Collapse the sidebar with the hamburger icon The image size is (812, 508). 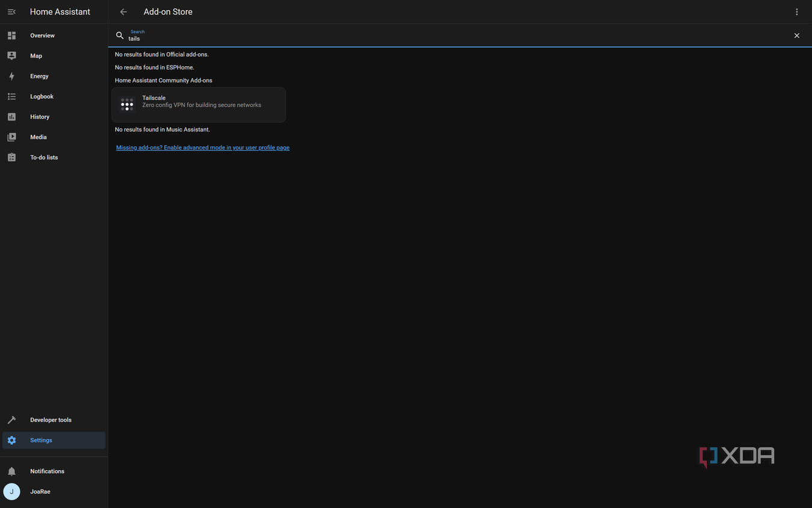[11, 12]
